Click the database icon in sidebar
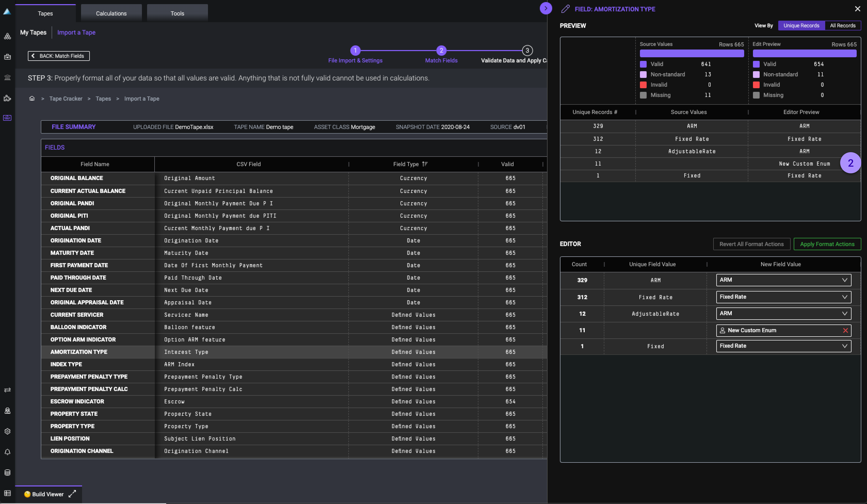The image size is (867, 504). click(x=7, y=472)
